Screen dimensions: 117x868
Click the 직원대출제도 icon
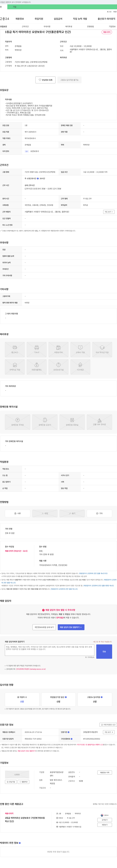pyautogui.click(x=37, y=367)
